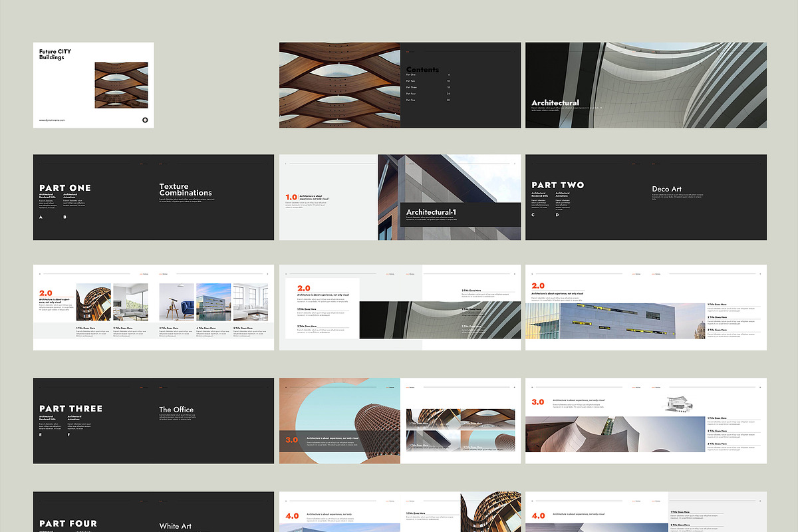The width and height of the screenshot is (798, 532).
Task: Select the wooden lattice photo on the cover slide
Action: pos(121,85)
